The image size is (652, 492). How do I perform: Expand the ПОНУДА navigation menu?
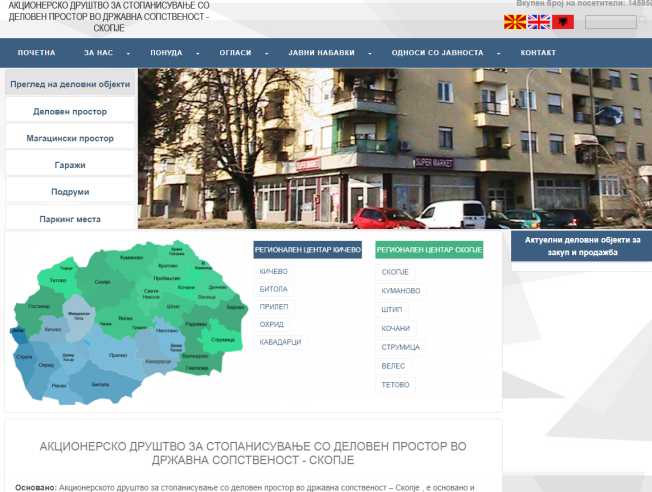[166, 52]
